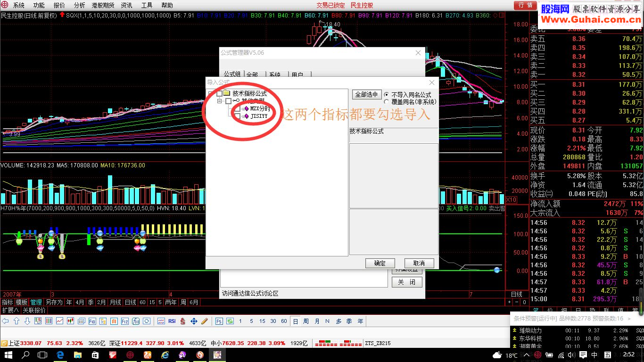Click the 关联报价 tab

pyautogui.click(x=34, y=310)
